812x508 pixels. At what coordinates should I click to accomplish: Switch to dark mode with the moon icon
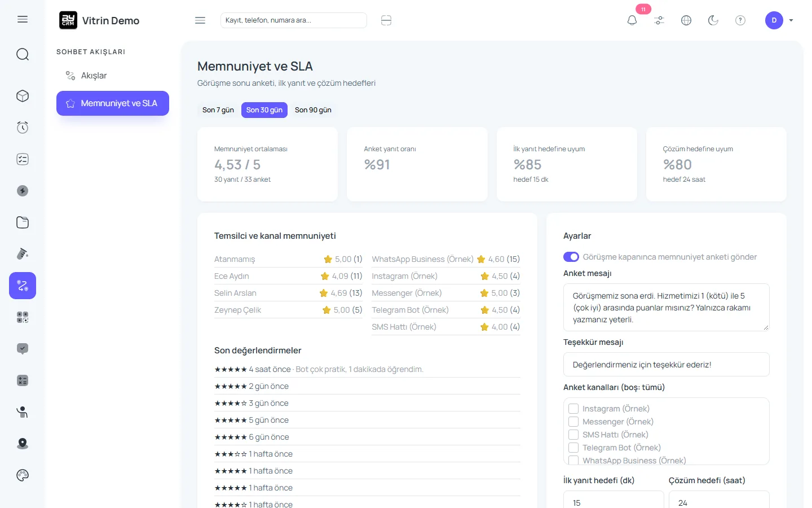tap(713, 20)
